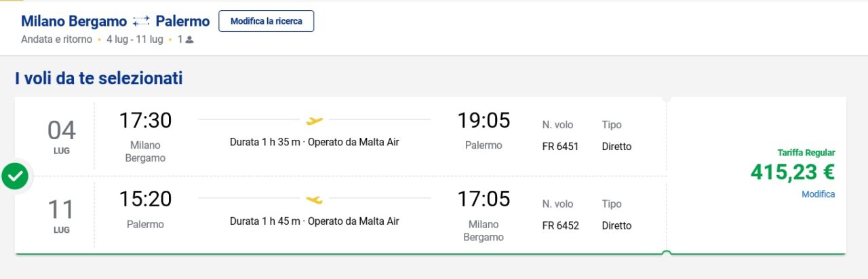The width and height of the screenshot is (868, 279).
Task: Click outbound Durata 1 h 35 m text
Action: 264,143
